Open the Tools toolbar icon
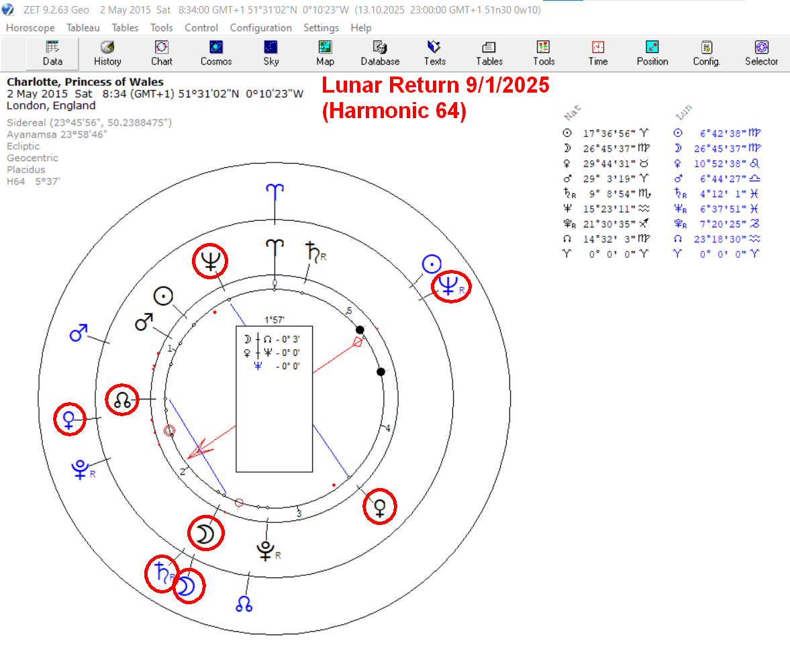Viewport: 790px width, 672px height. (x=543, y=54)
